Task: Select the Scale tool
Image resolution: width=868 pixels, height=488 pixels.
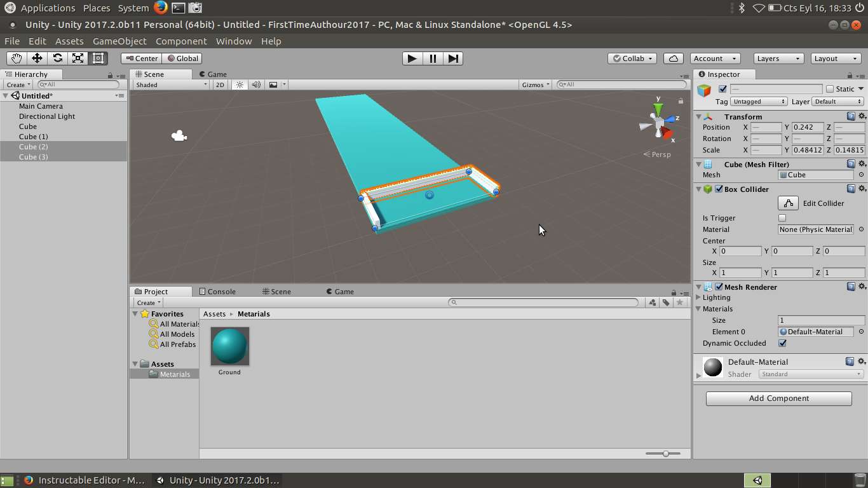Action: coord(78,58)
